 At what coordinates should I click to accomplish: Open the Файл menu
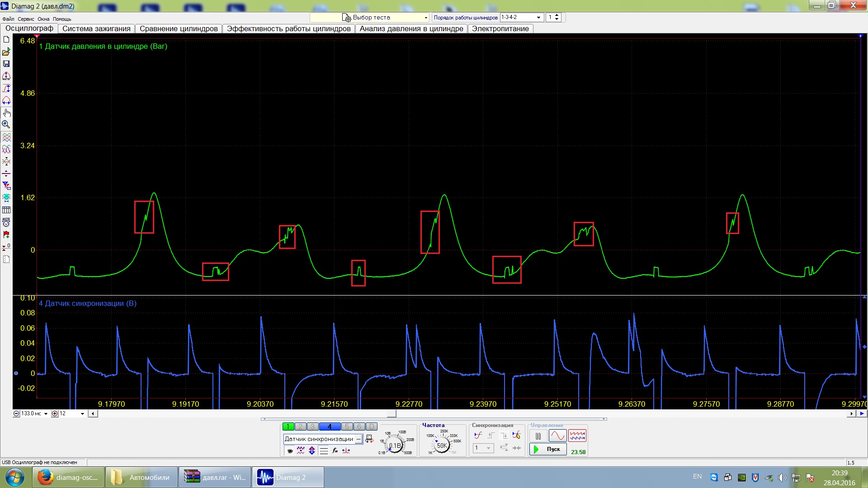pyautogui.click(x=8, y=19)
